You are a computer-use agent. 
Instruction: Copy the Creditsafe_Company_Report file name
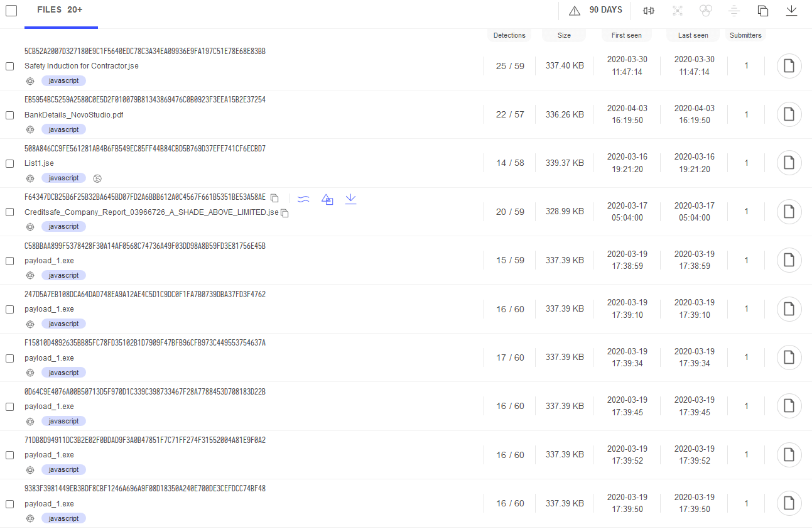284,214
